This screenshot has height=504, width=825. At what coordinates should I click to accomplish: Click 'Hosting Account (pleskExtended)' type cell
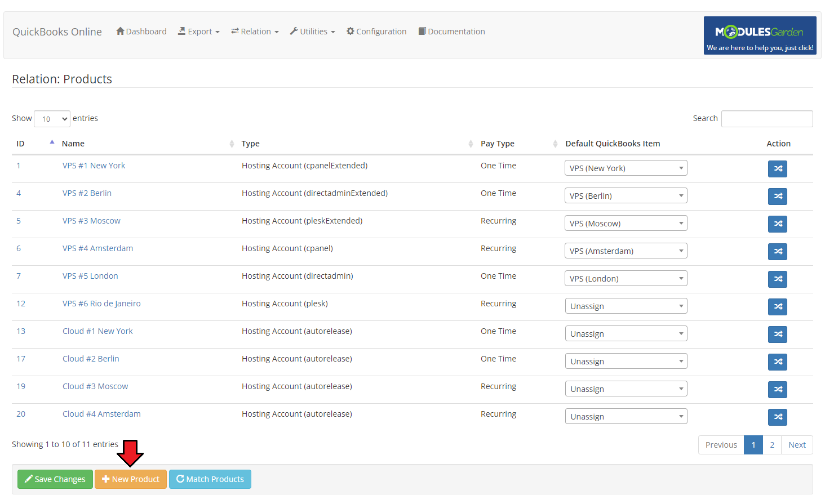pos(302,221)
